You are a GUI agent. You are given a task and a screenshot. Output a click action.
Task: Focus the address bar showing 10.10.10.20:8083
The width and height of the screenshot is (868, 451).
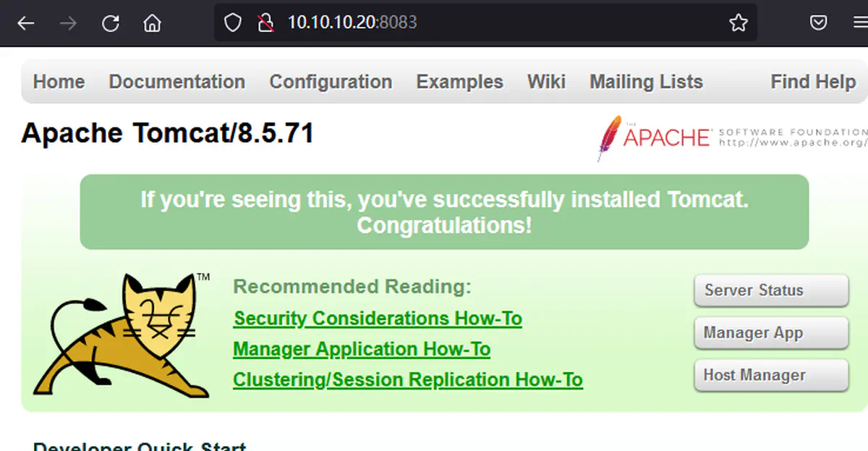click(485, 22)
